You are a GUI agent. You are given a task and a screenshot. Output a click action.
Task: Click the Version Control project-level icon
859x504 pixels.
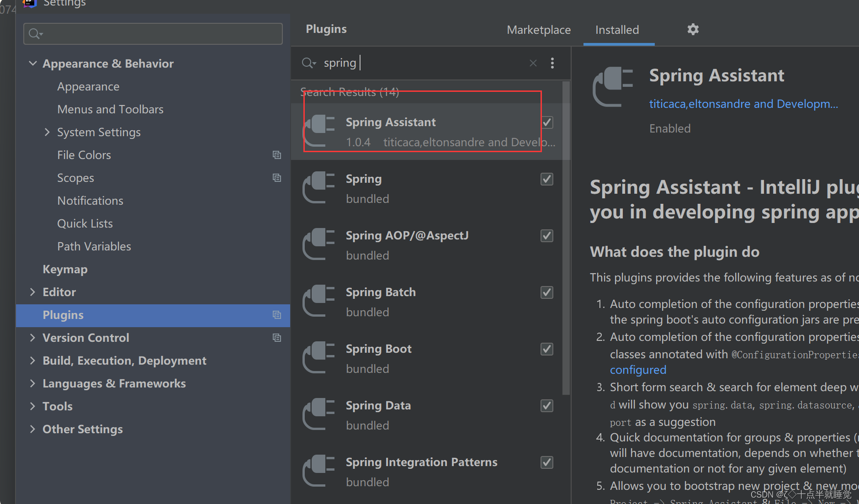click(x=277, y=338)
